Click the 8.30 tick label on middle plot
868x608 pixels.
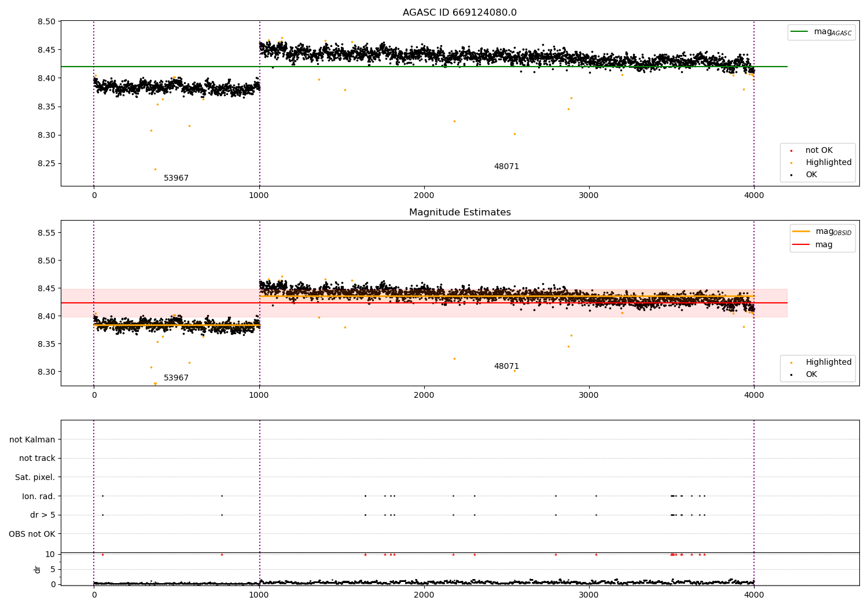click(x=46, y=372)
